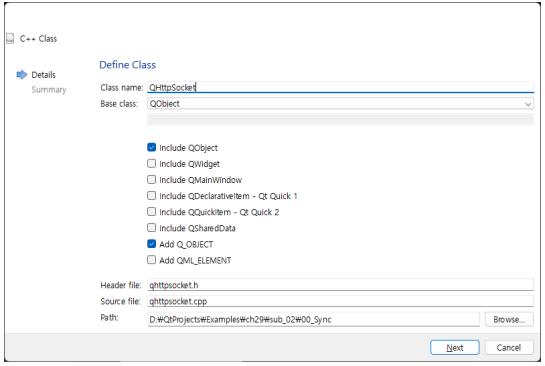Uncheck Include QObject checkbox

(151, 147)
